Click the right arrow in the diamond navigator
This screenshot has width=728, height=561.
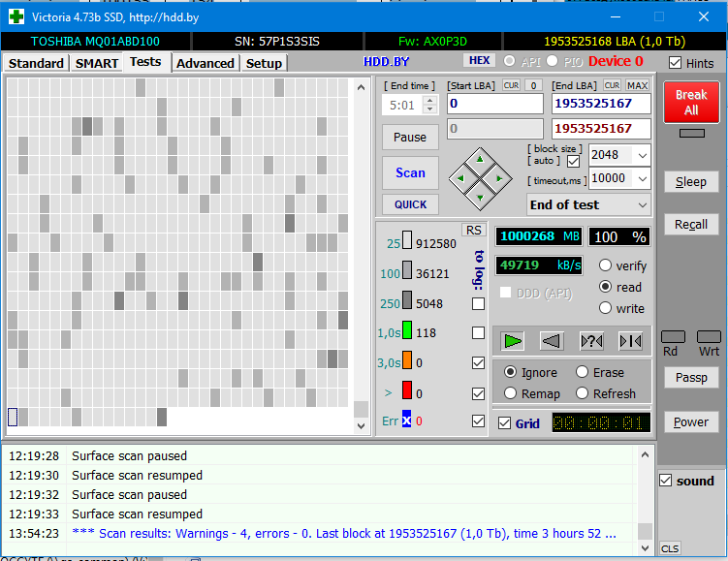click(499, 178)
